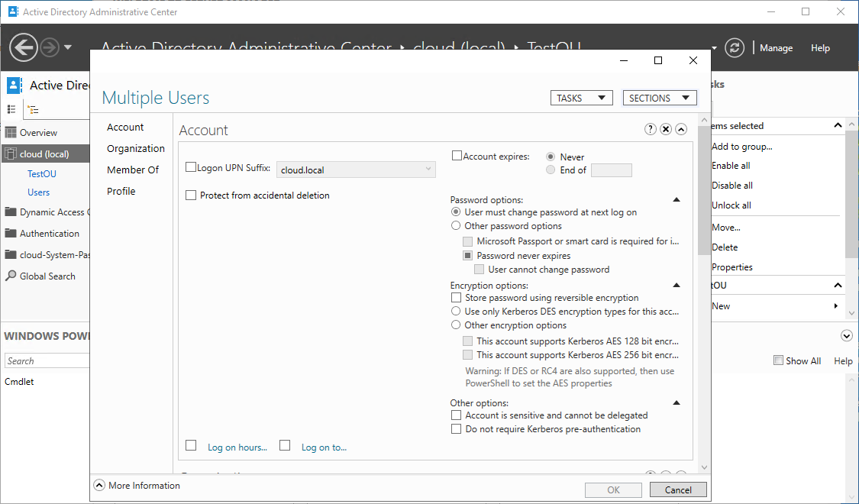Open Global Search
This screenshot has height=504, width=859.
(x=47, y=276)
